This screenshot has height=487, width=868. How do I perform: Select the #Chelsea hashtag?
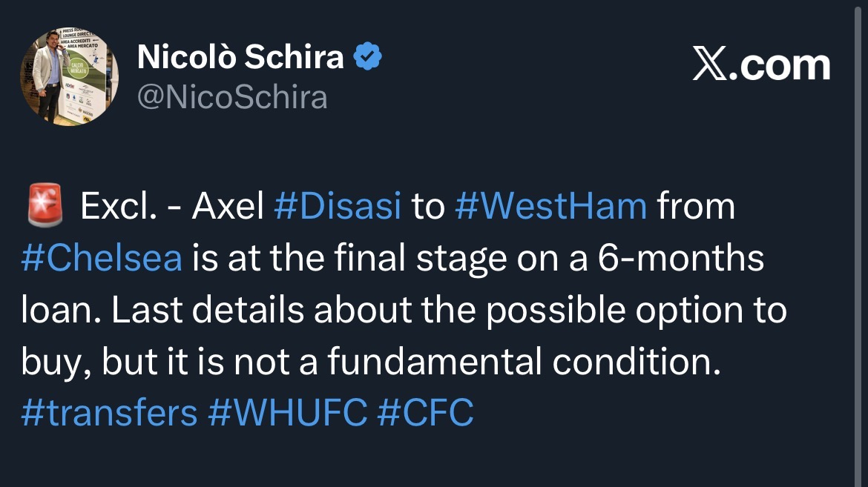click(x=102, y=259)
